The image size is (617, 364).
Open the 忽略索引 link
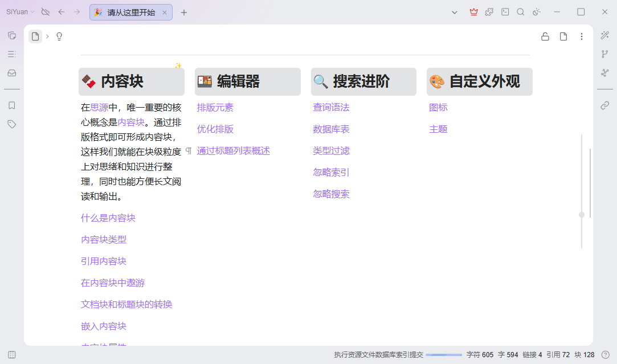[332, 173]
